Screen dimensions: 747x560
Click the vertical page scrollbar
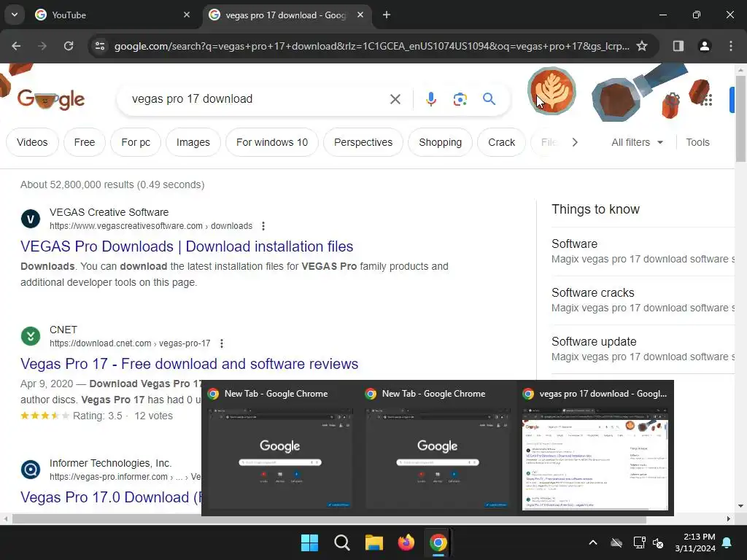point(741,118)
